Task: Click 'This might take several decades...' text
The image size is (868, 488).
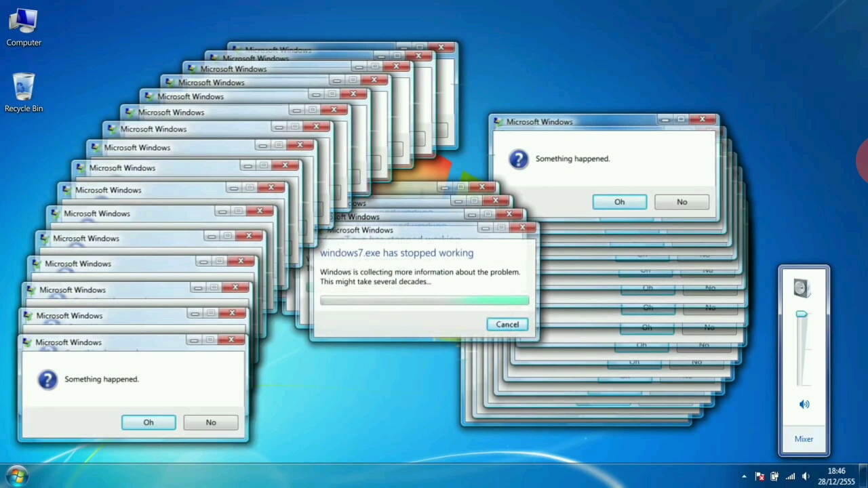Action: point(376,281)
